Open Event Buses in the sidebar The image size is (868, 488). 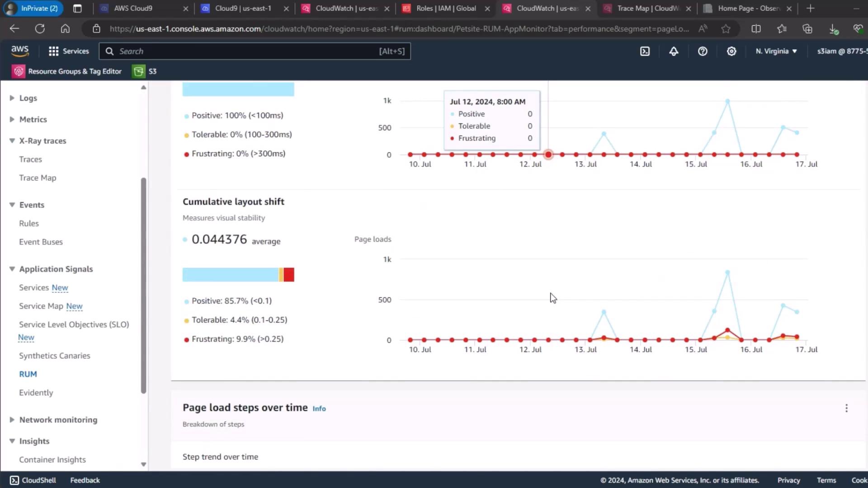point(41,242)
